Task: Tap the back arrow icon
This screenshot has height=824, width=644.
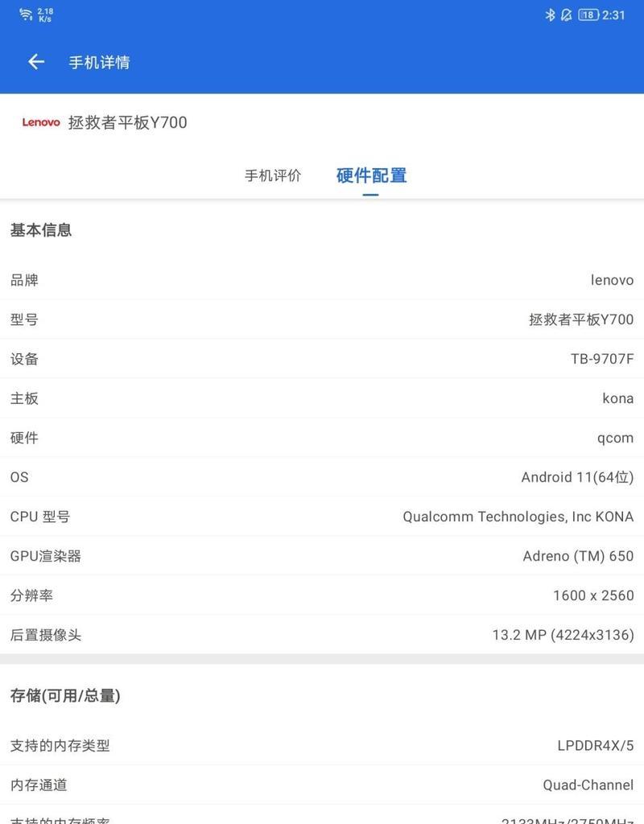Action: [x=36, y=62]
